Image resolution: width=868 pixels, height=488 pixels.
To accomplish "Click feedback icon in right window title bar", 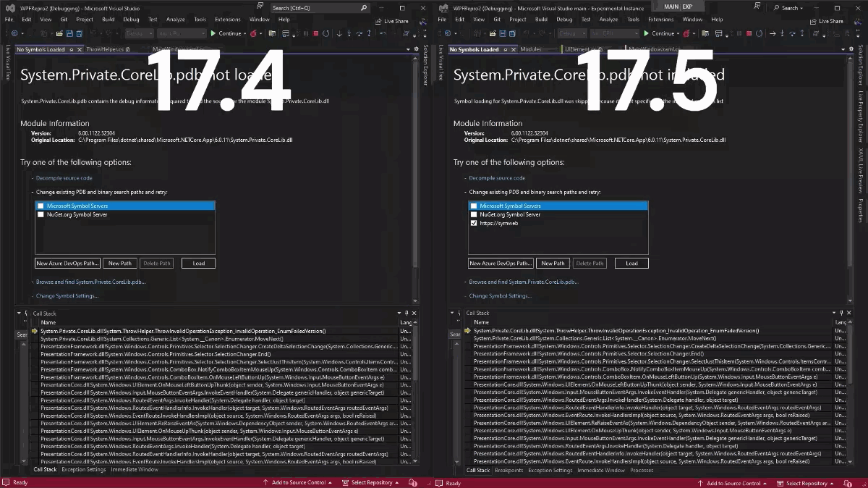I will coord(757,6).
